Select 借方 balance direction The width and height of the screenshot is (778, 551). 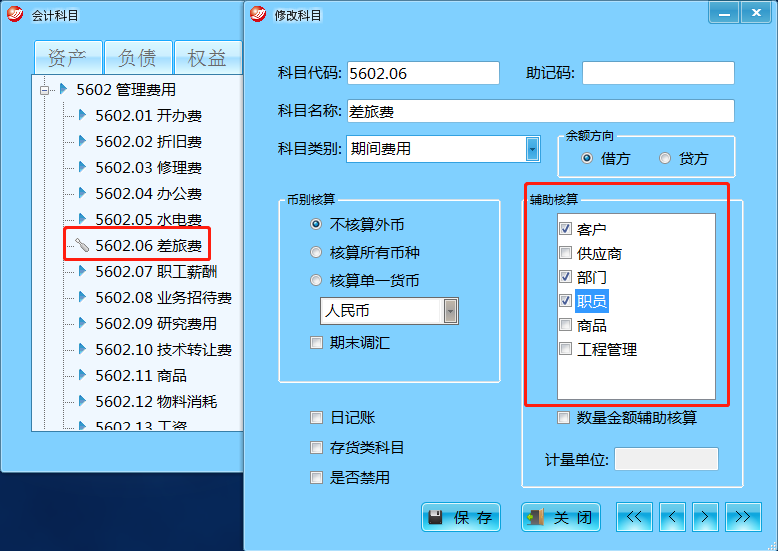(x=587, y=158)
